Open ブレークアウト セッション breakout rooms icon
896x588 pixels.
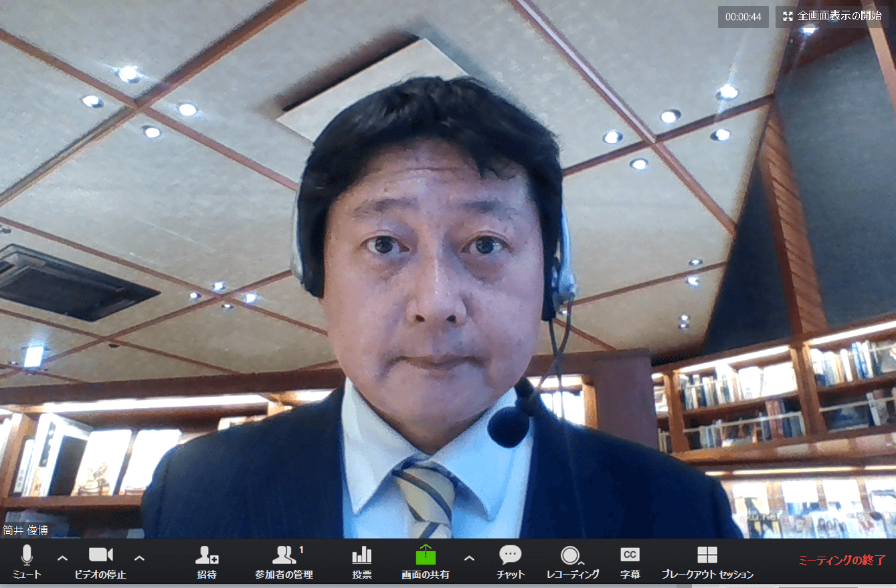point(707,555)
